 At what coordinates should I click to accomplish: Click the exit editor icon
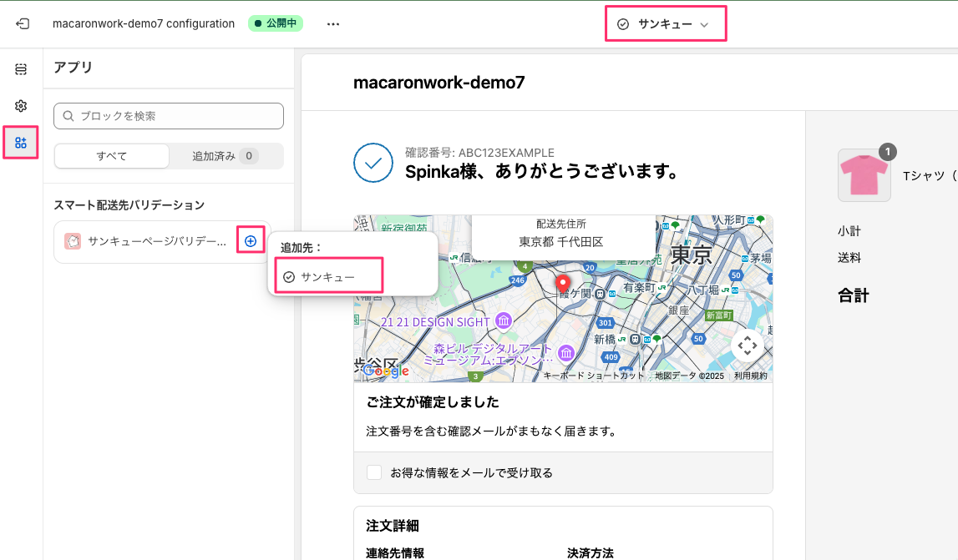tap(23, 24)
